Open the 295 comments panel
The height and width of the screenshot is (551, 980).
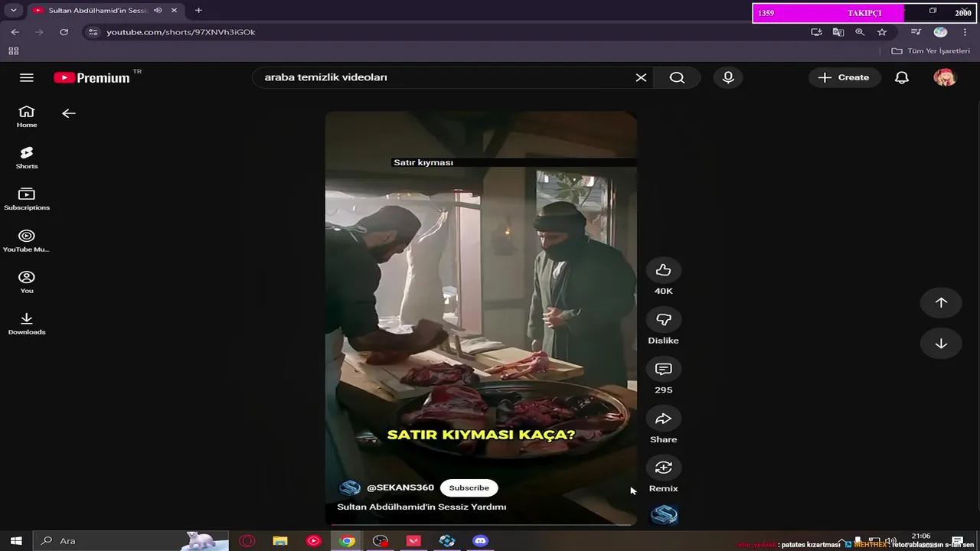coord(663,369)
